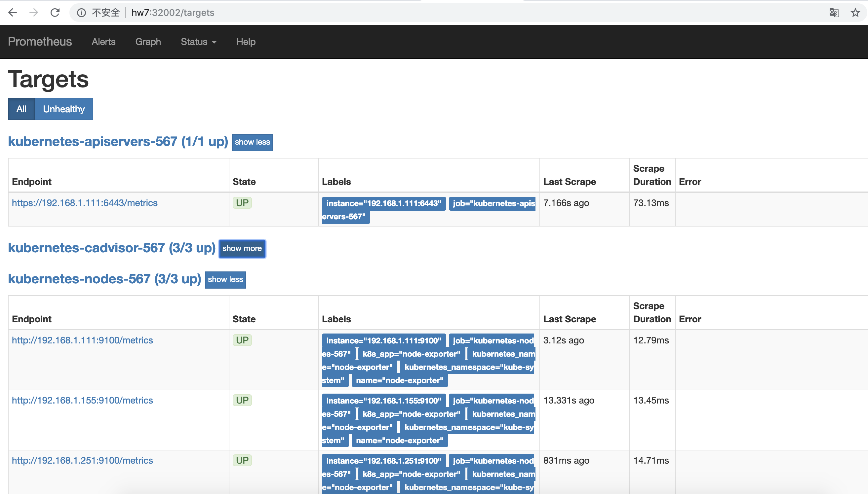Open site info for the insecure connection
Screen dimensions: 868x494
tap(81, 13)
